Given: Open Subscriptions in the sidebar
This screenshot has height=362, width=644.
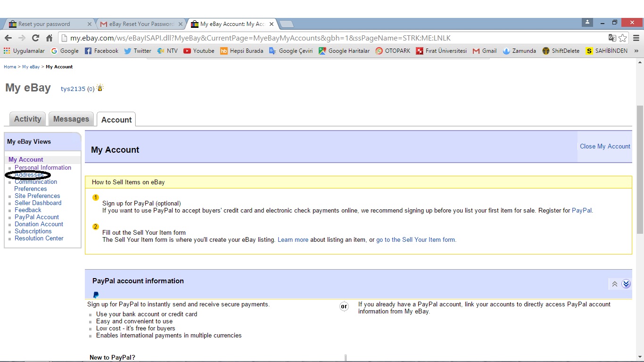Looking at the screenshot, I should (33, 231).
